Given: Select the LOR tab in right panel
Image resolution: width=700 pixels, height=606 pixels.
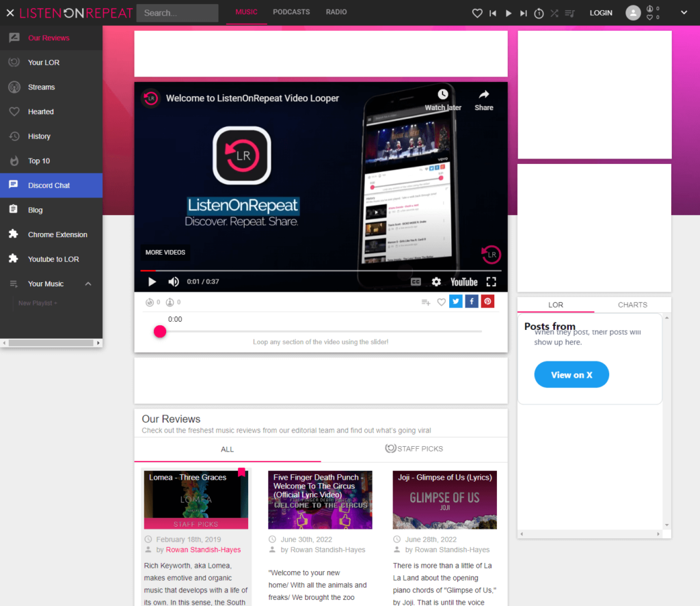Looking at the screenshot, I should [x=556, y=305].
